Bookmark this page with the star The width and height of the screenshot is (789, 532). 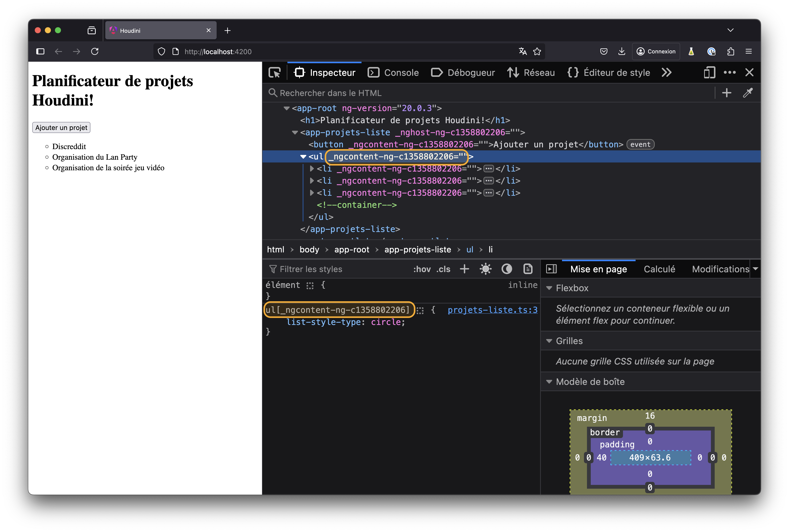(x=537, y=51)
